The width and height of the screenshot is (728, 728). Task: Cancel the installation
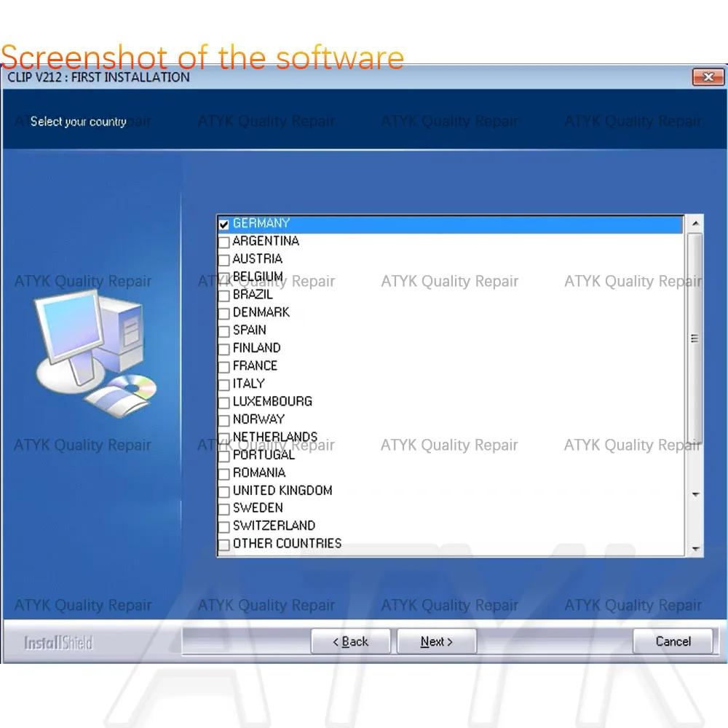(673, 641)
